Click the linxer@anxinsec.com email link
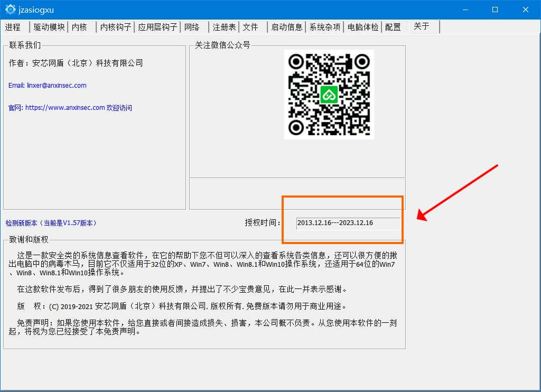Screen dimensions: 541x392 pyautogui.click(x=47, y=85)
